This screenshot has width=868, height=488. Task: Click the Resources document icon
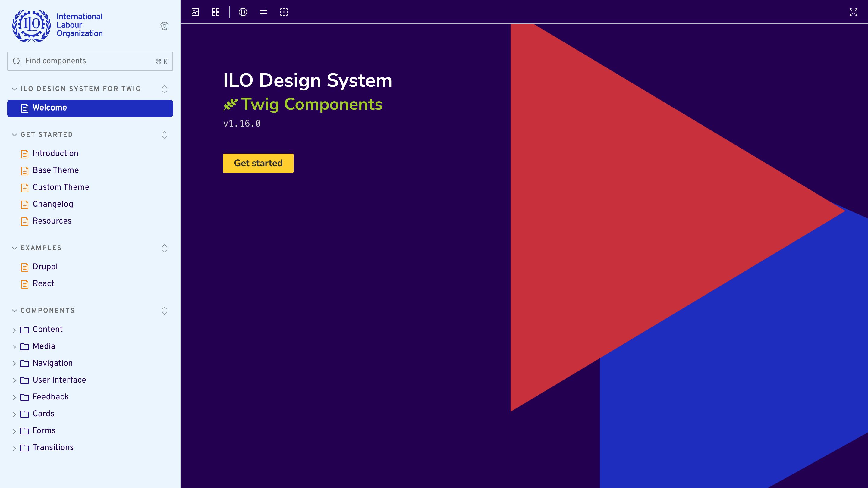pyautogui.click(x=25, y=221)
